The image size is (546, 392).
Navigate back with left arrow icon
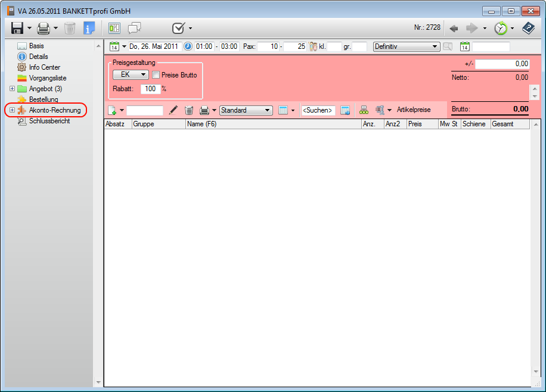click(454, 28)
